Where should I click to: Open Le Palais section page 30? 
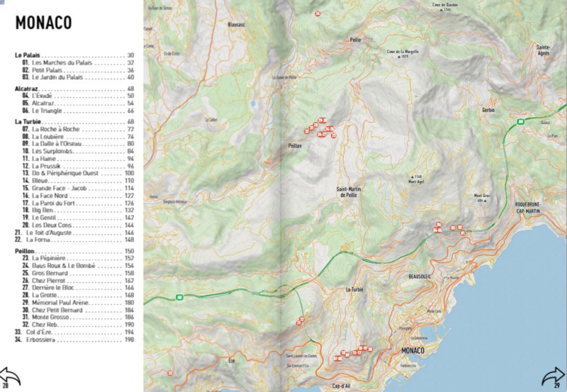(x=74, y=55)
